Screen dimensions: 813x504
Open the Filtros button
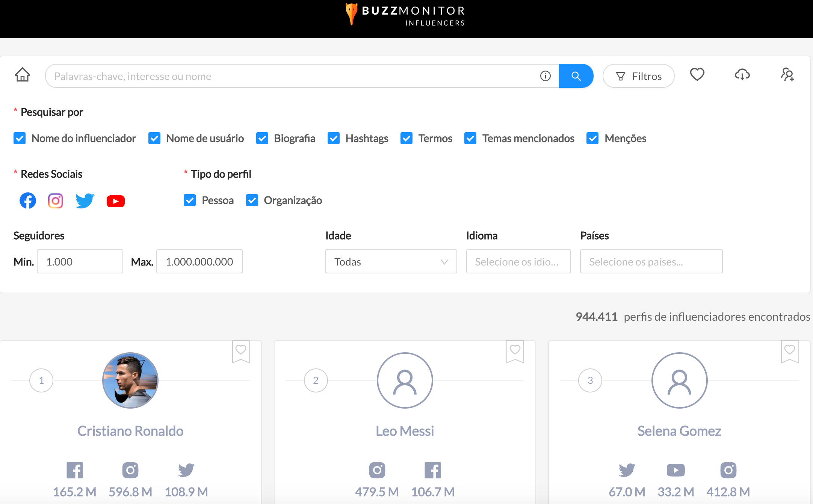639,76
